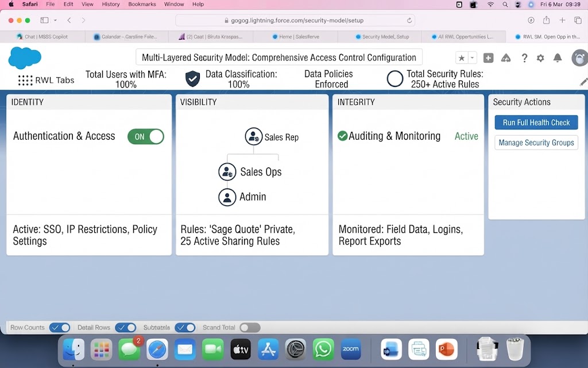
Task: Mark this page as a favorite with the star
Action: (462, 58)
